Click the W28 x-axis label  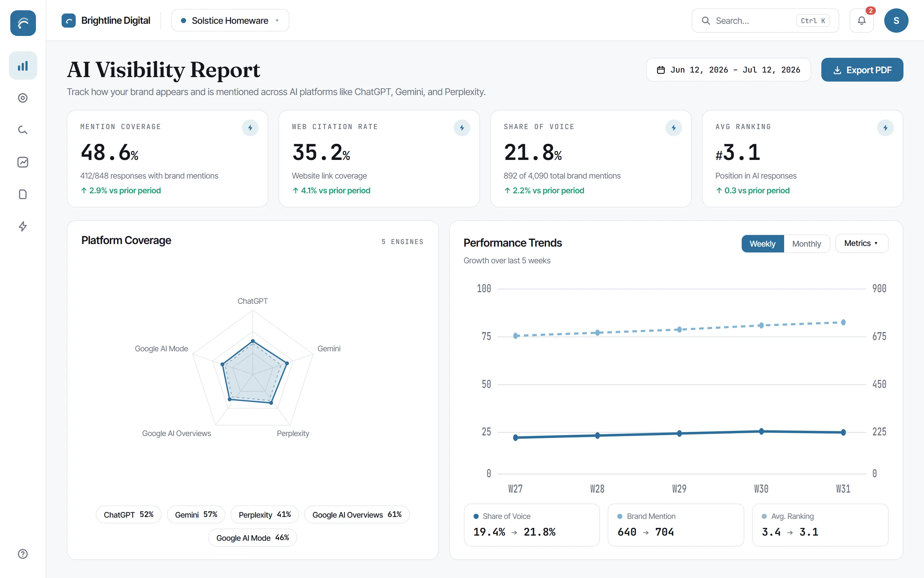click(597, 489)
